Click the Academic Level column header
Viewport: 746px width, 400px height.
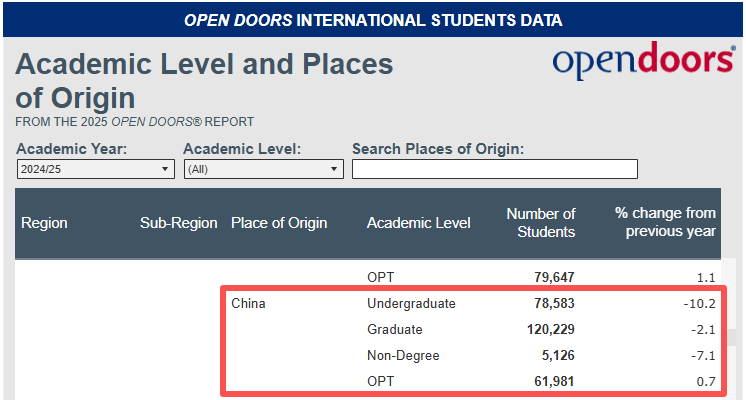point(418,223)
